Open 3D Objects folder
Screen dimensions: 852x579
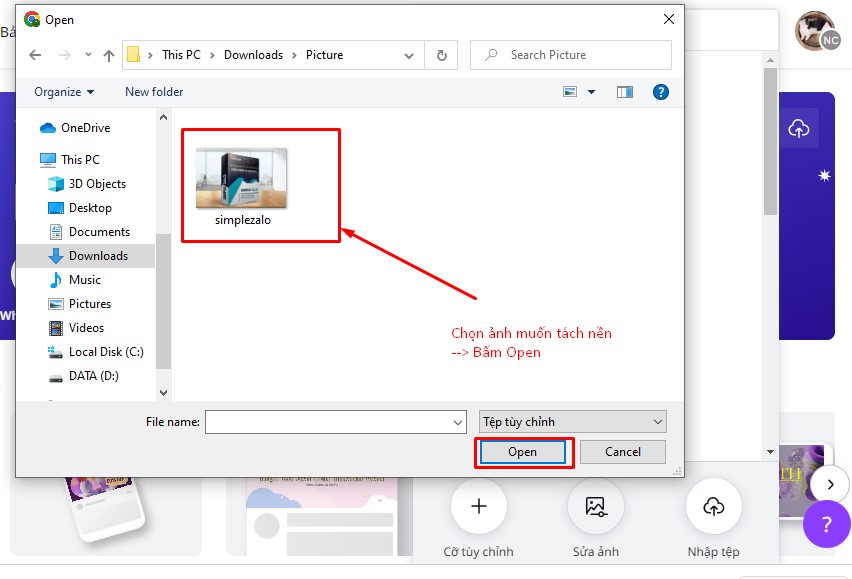(x=87, y=184)
